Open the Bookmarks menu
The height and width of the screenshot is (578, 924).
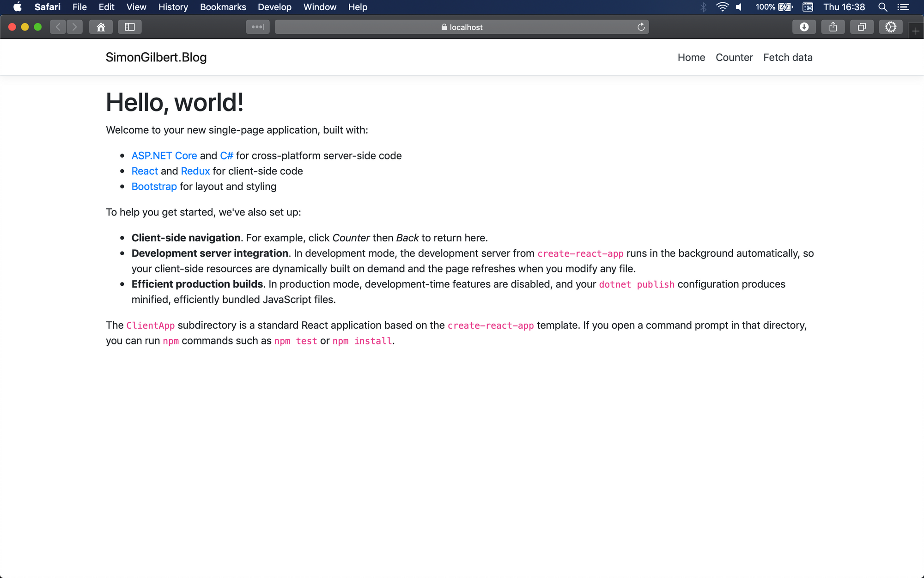(222, 7)
